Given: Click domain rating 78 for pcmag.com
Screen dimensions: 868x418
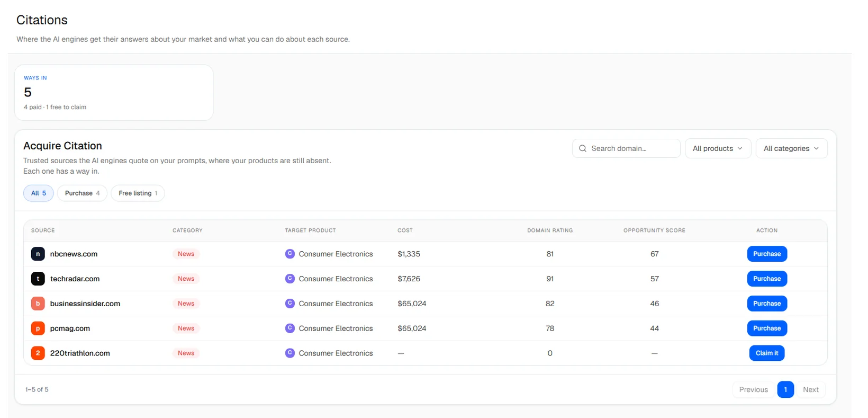Looking at the screenshot, I should tap(550, 328).
